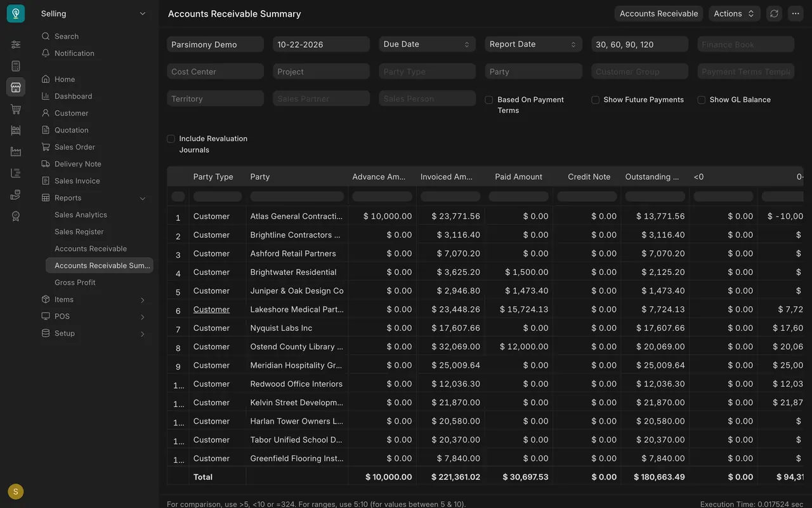Click the Party column filter box
This screenshot has height=508, width=812.
[x=297, y=197]
